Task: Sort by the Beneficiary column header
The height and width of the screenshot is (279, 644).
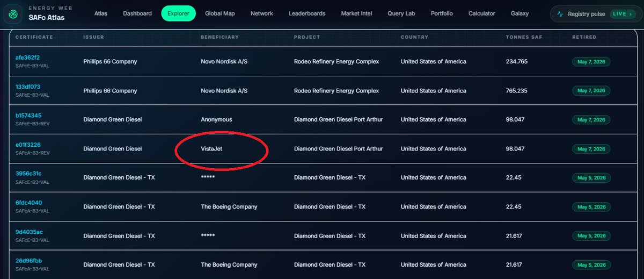Action: (219, 37)
